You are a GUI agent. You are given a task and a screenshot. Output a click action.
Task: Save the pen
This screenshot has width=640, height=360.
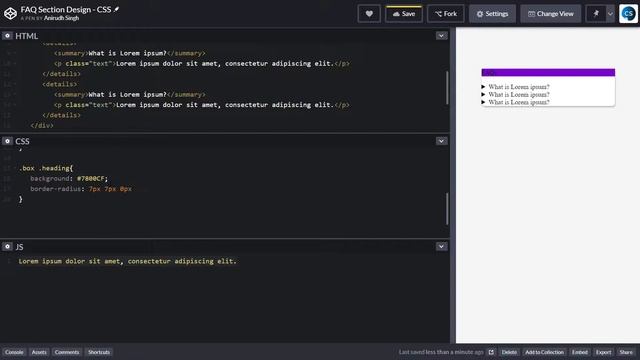(x=404, y=14)
